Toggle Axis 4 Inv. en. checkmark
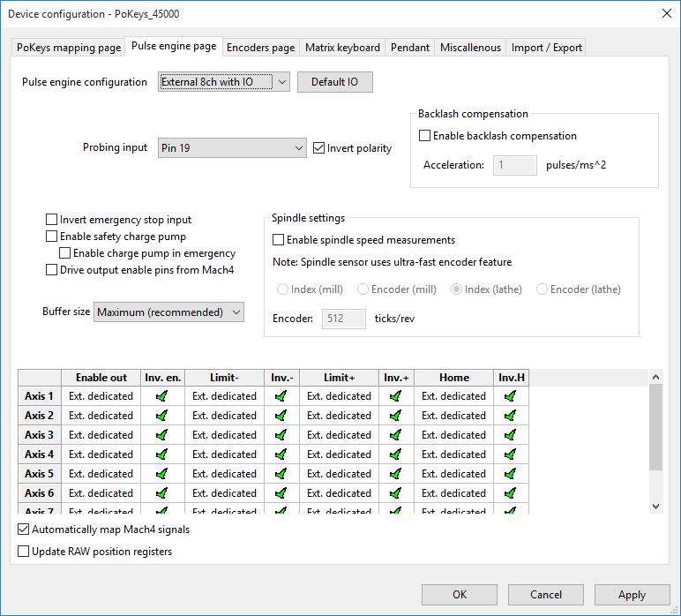 (x=162, y=454)
